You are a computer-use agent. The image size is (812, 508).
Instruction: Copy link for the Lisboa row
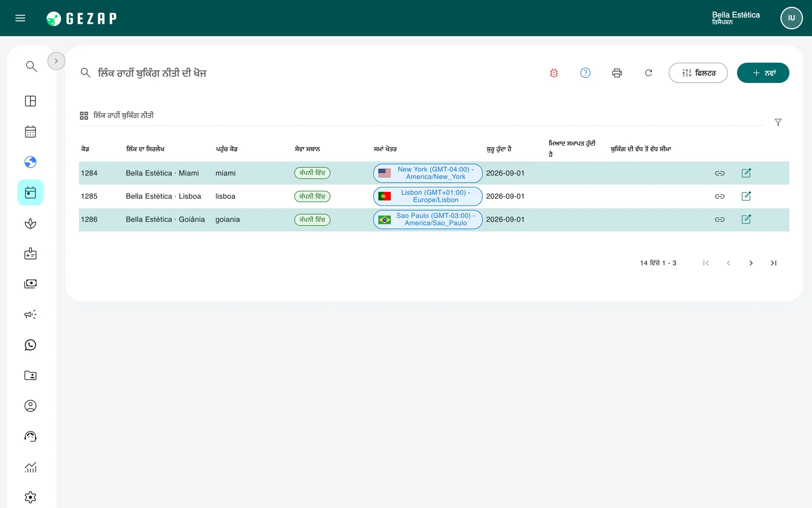click(x=720, y=196)
